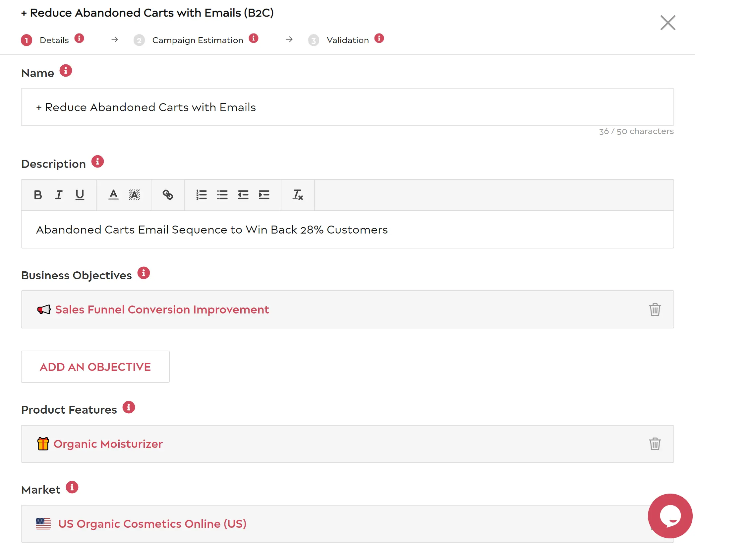Decrease indent in description editor
Screen dimensions: 756x549
(x=244, y=195)
